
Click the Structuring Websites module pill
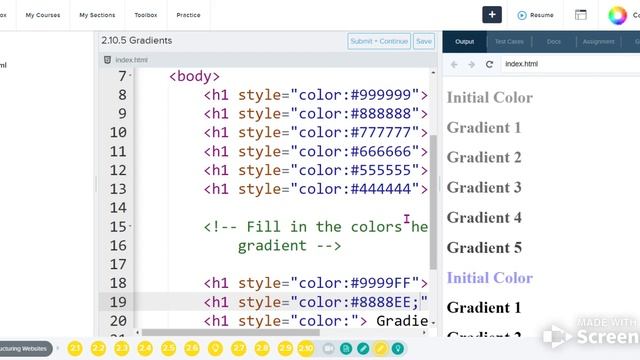tap(24, 349)
